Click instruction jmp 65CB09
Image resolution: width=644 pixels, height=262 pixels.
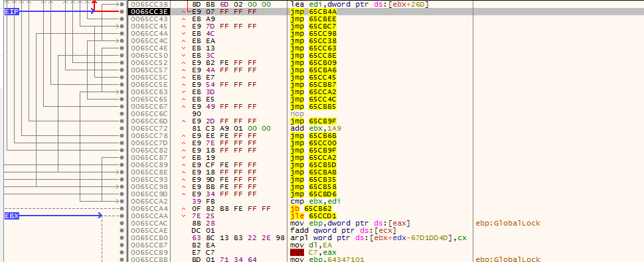pos(313,63)
